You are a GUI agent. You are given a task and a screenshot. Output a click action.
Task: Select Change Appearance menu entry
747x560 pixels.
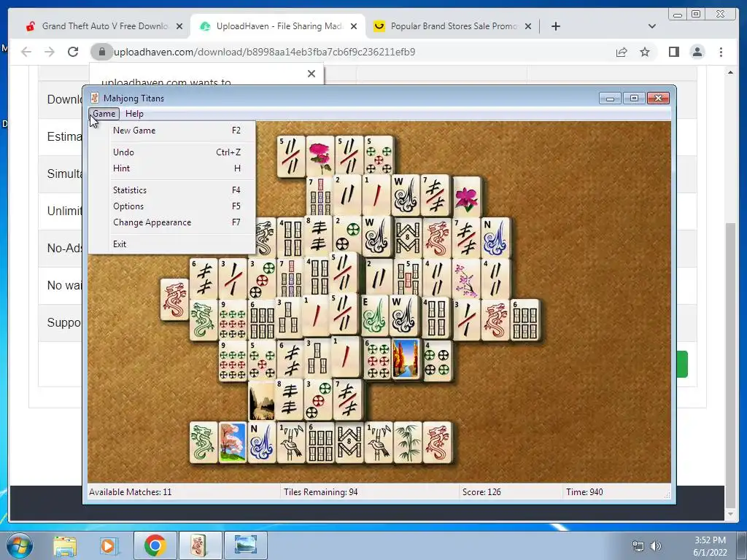pos(172,222)
